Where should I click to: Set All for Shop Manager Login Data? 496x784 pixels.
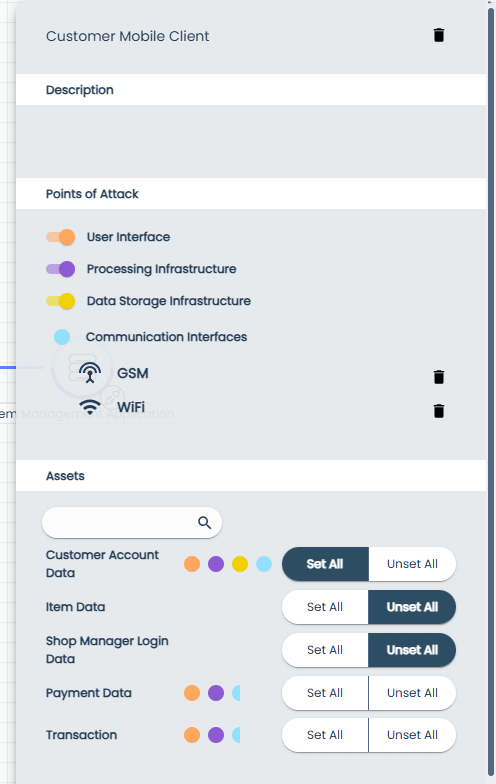click(325, 650)
